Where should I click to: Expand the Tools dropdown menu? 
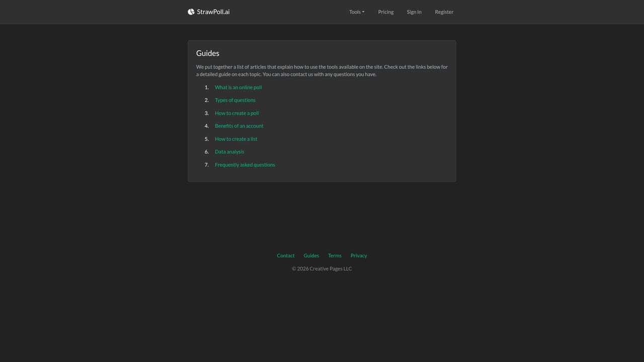point(357,12)
